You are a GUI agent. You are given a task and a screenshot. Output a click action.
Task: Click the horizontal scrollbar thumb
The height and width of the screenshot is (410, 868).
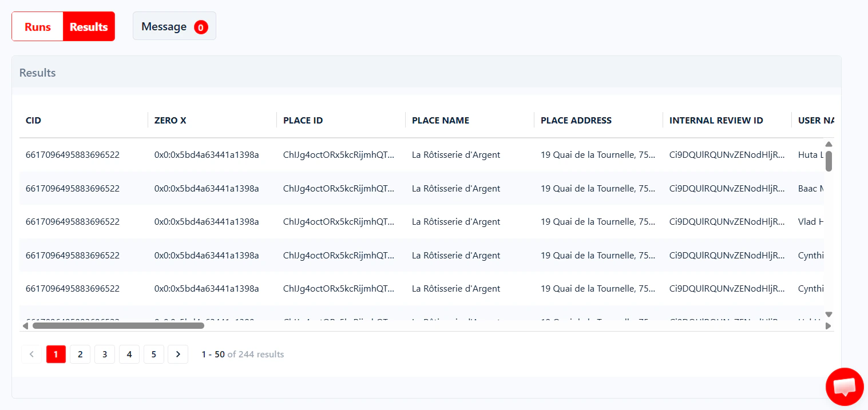[x=118, y=326]
